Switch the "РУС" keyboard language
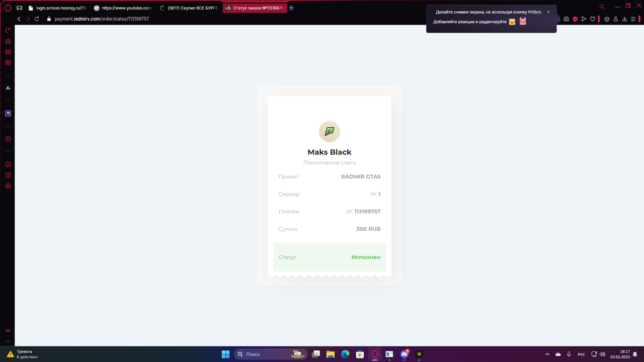 click(x=582, y=354)
